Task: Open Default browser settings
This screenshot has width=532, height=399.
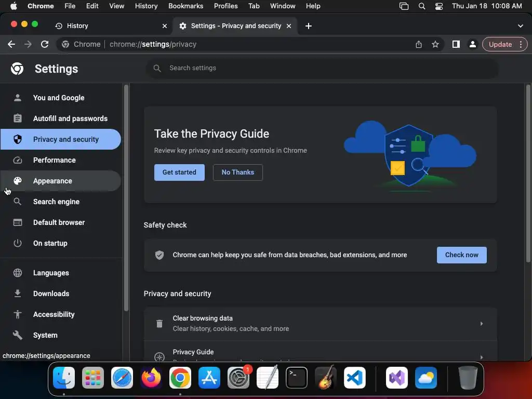Action: [x=60, y=222]
